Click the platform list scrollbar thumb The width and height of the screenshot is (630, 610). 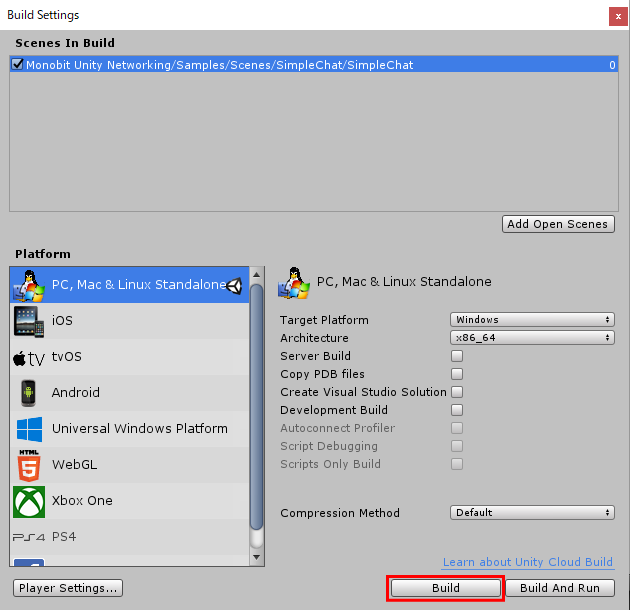pyautogui.click(x=256, y=406)
